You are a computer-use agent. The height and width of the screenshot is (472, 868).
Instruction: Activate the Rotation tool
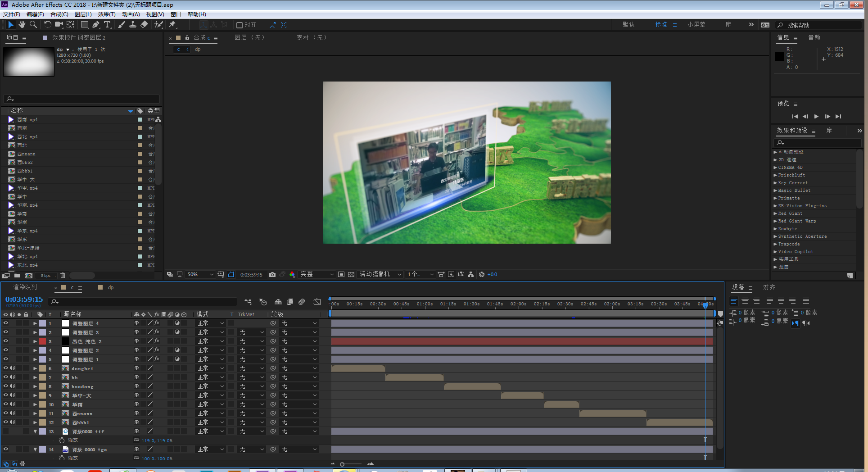click(48, 25)
